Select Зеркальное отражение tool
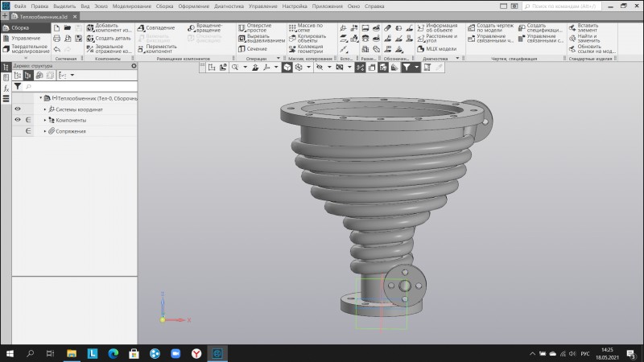 109,49
